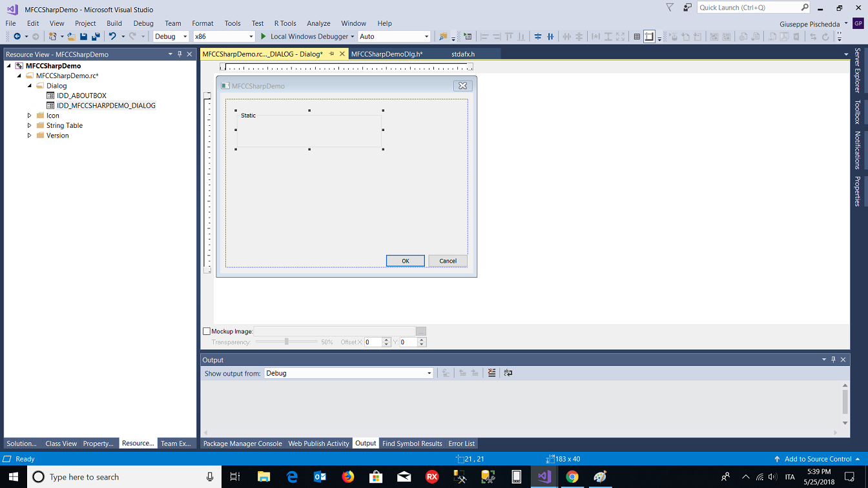Click the Type here to search box

pyautogui.click(x=123, y=477)
